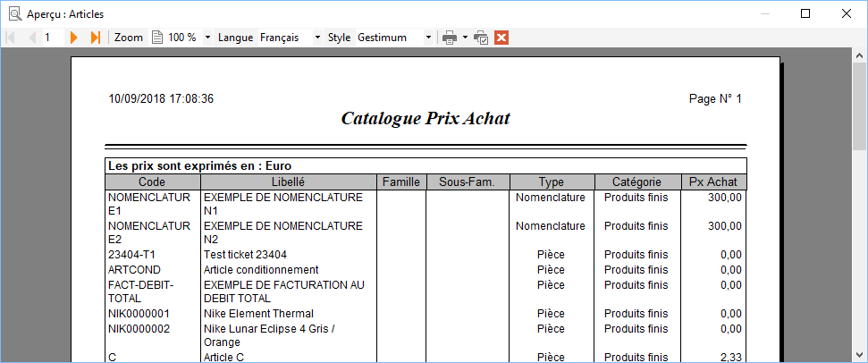
Task: Open the print setup icon with checkmark
Action: point(482,38)
